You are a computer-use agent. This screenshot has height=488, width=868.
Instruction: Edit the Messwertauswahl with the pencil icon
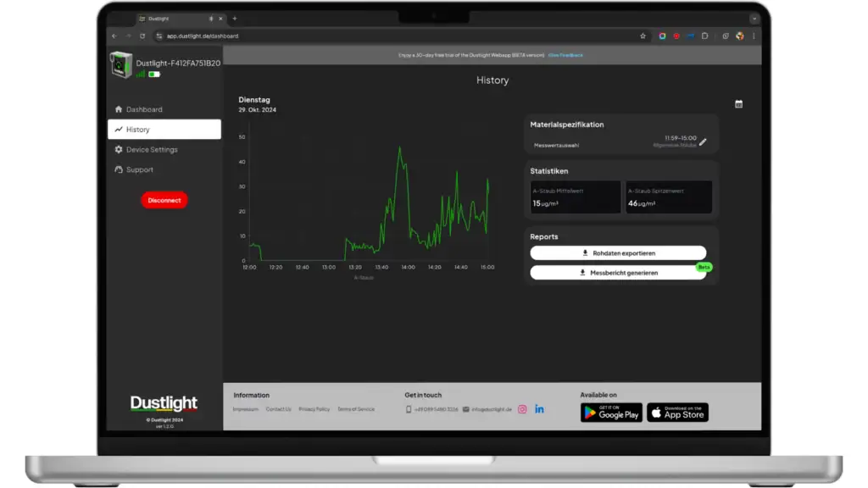[703, 142]
